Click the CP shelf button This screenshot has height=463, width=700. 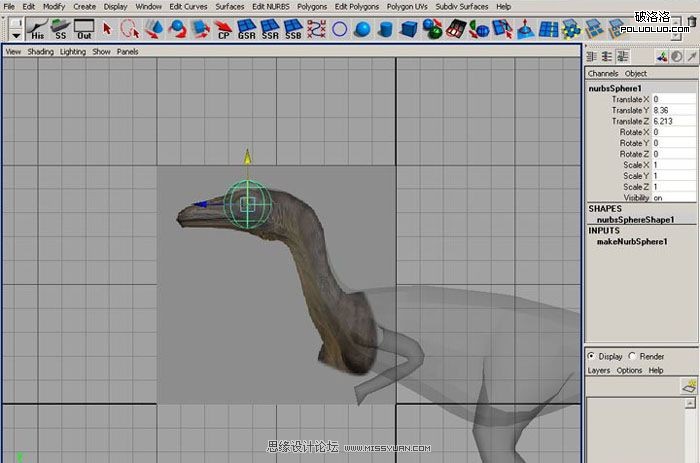pos(223,29)
